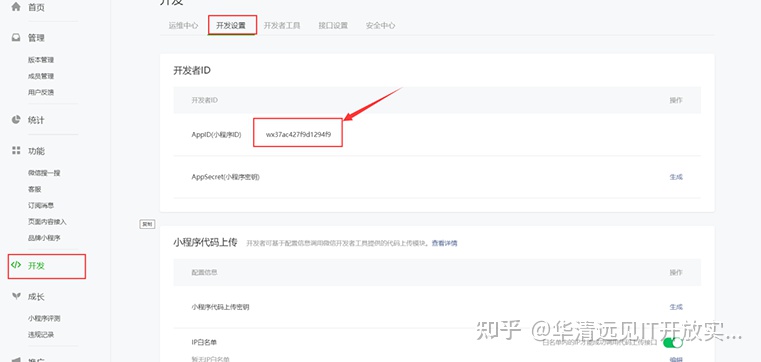Click 操作 header in the 开发者ID table
This screenshot has height=362, width=761.
coord(676,100)
